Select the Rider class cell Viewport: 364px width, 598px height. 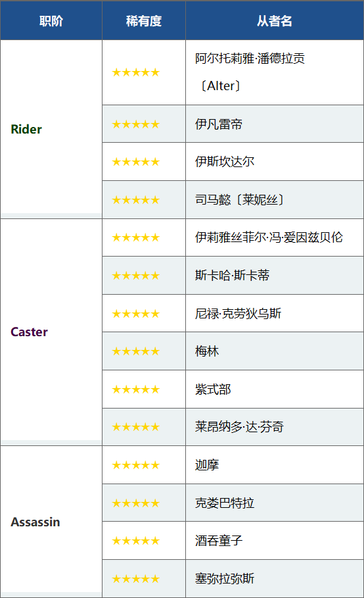coord(51,130)
